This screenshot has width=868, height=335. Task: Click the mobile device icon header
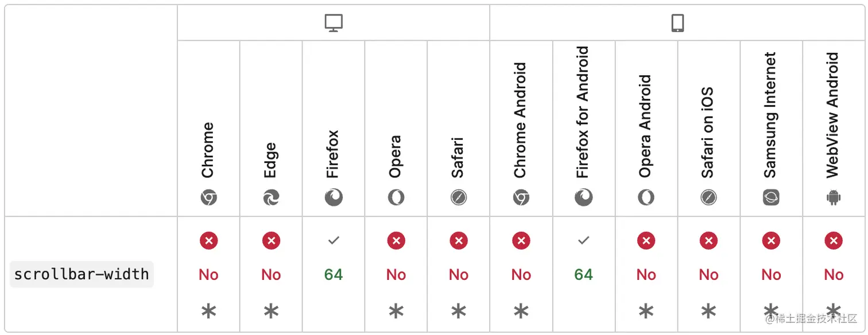678,23
